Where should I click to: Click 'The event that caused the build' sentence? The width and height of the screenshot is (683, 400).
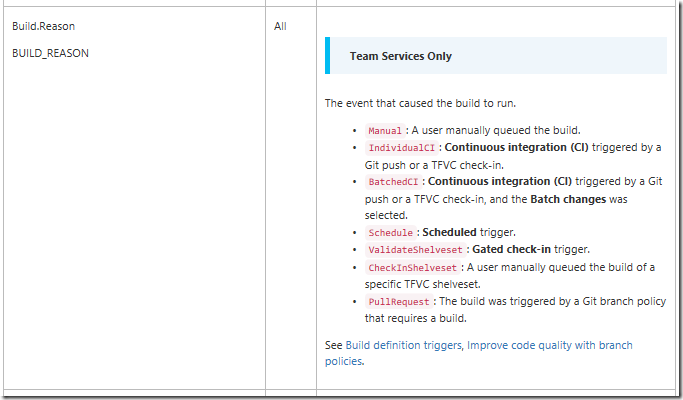pyautogui.click(x=420, y=103)
